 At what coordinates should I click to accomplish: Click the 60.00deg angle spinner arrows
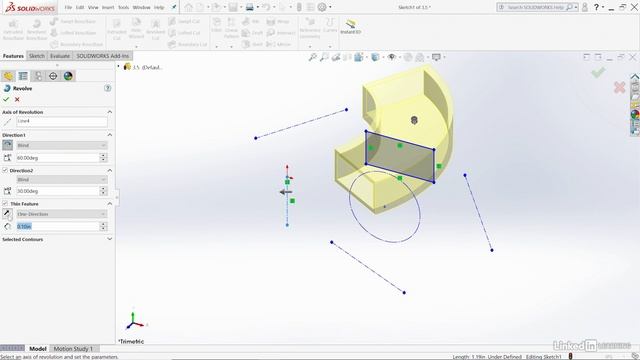coord(103,158)
